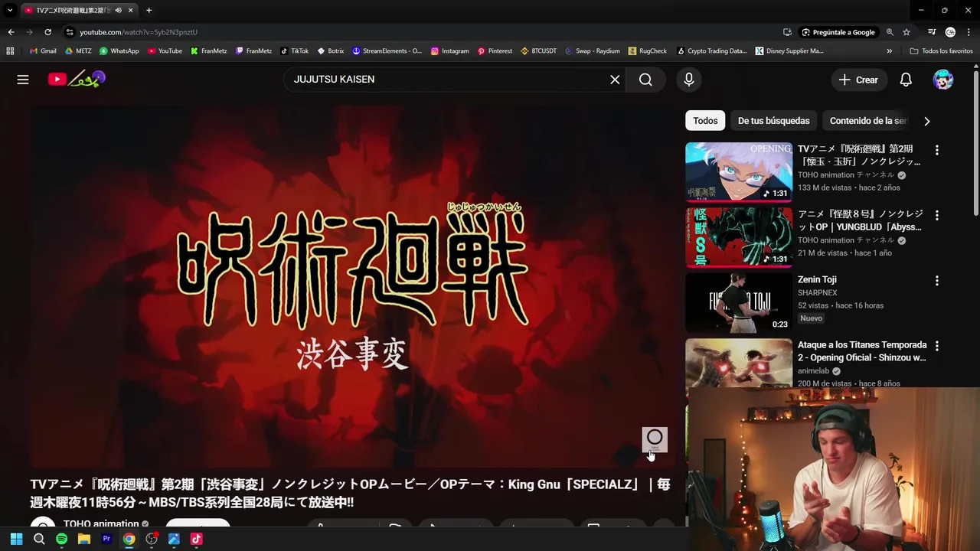Open 怪獣8号 YUNGBLUD video thumbnail
Screen dimensions: 980x551
(739, 237)
